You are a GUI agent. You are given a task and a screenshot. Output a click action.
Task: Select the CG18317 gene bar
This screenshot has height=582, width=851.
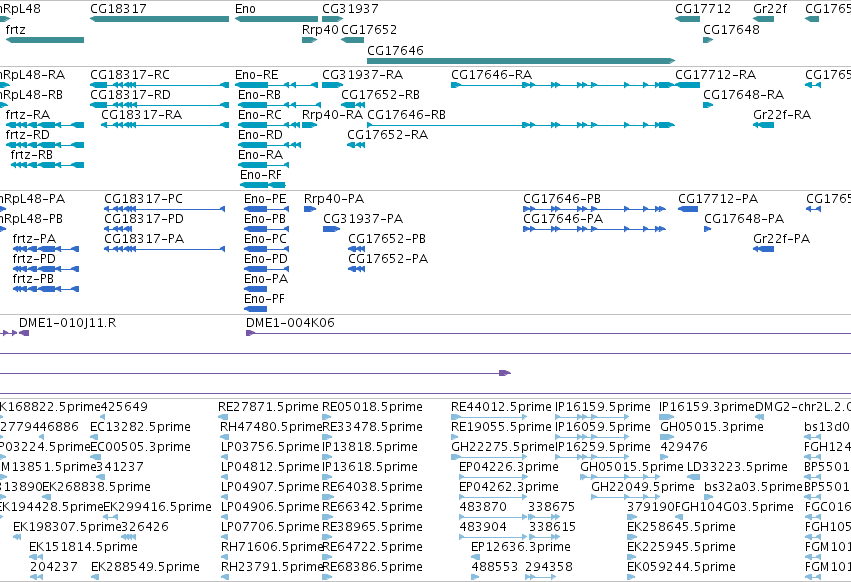pyautogui.click(x=160, y=19)
